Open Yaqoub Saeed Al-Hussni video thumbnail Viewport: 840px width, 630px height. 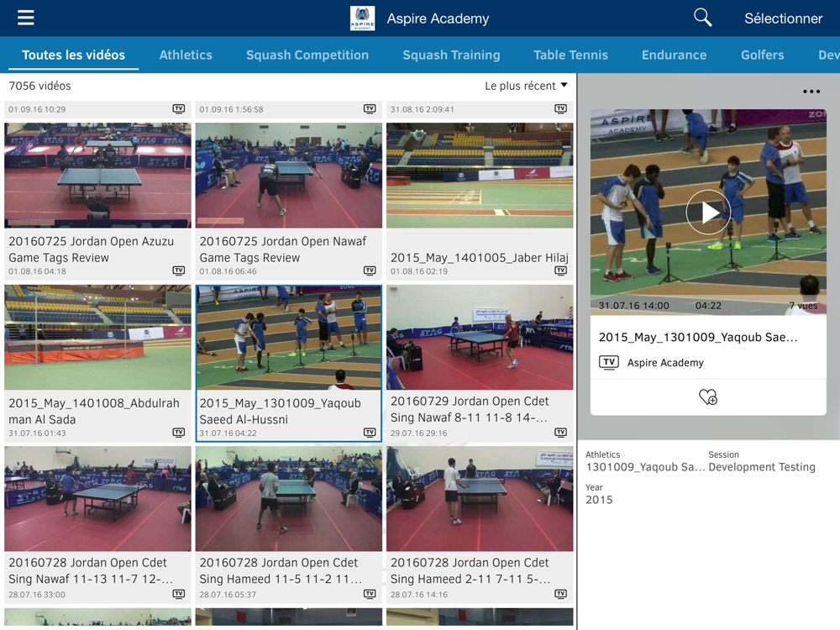click(x=289, y=337)
